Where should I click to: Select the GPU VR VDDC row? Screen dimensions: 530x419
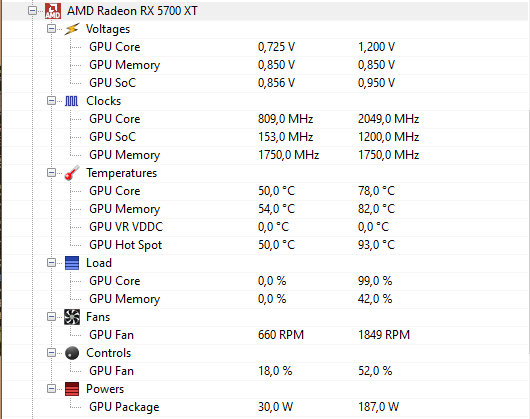[x=265, y=227]
